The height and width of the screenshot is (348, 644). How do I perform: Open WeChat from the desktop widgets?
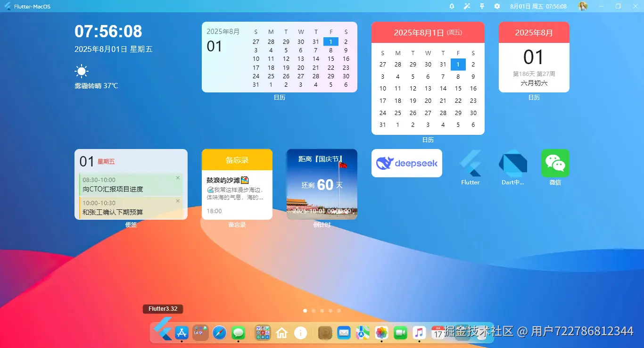coord(555,163)
